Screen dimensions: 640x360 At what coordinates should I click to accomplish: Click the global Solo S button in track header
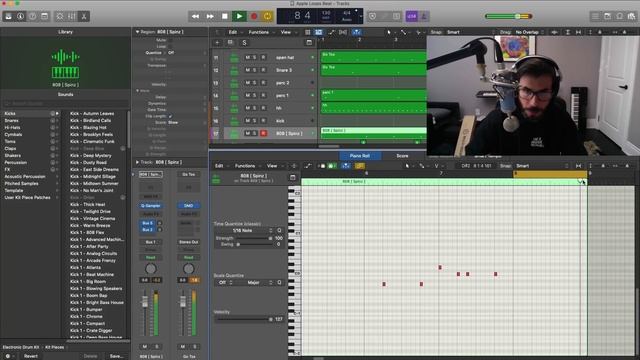coord(244,43)
